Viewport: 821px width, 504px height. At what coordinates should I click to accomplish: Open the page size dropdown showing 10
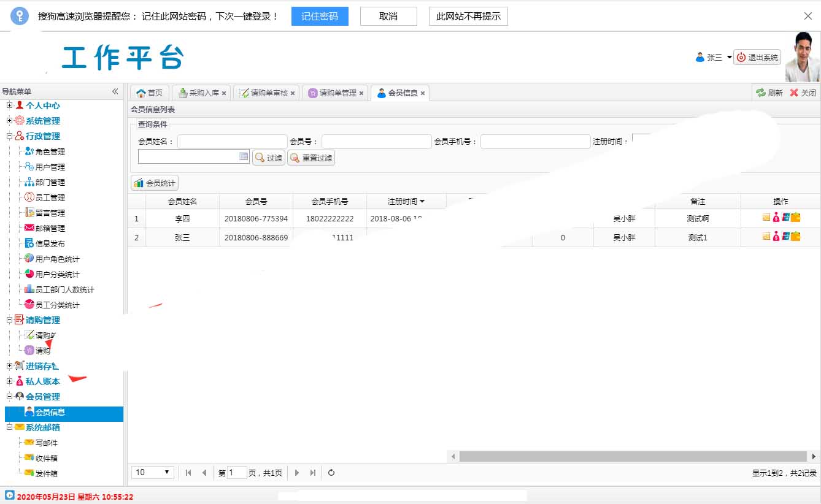[153, 473]
